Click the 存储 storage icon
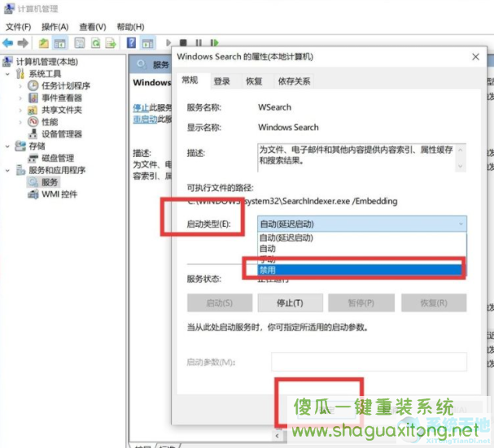This screenshot has height=448, width=494. [x=20, y=146]
